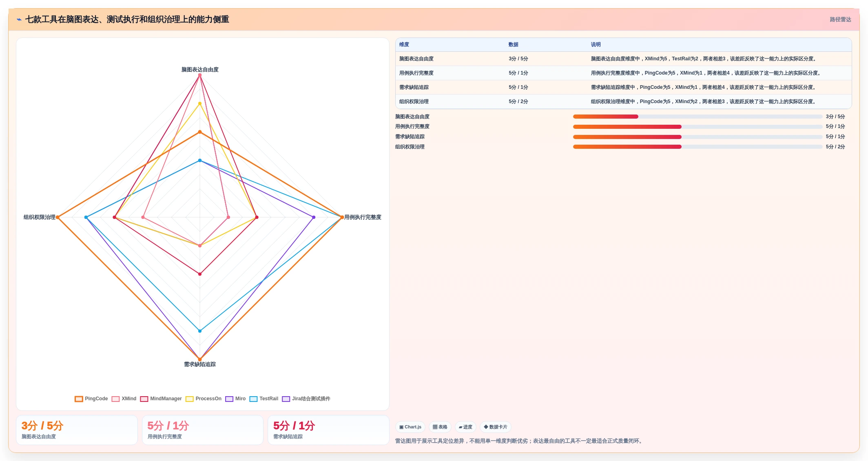Click the 组织权限治理 radar axis label
868x461 pixels.
tap(40, 217)
